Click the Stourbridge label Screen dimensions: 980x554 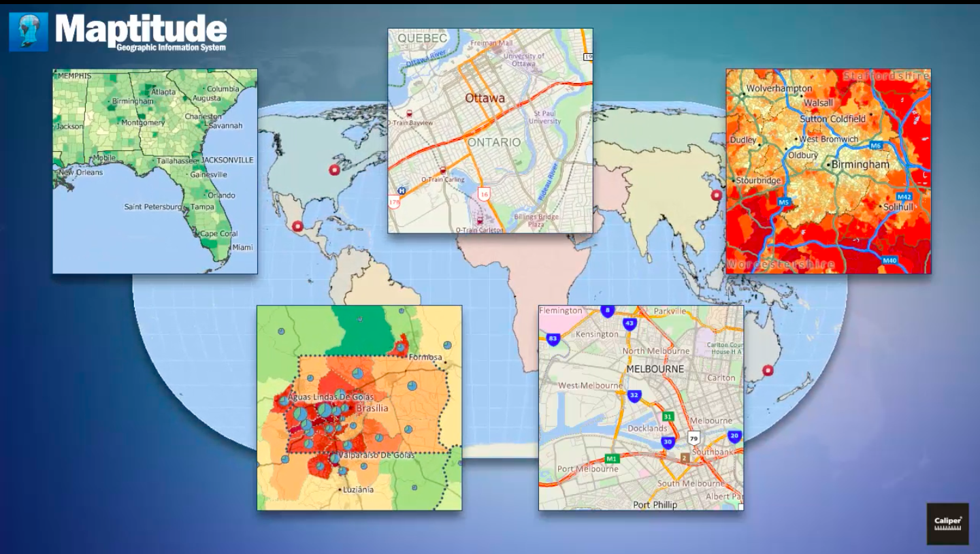(759, 180)
